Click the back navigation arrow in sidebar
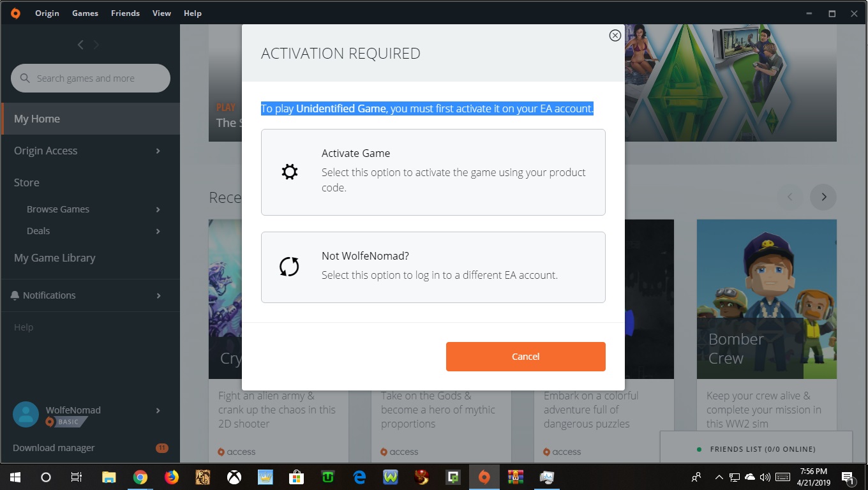The height and width of the screenshot is (490, 868). pyautogui.click(x=80, y=44)
